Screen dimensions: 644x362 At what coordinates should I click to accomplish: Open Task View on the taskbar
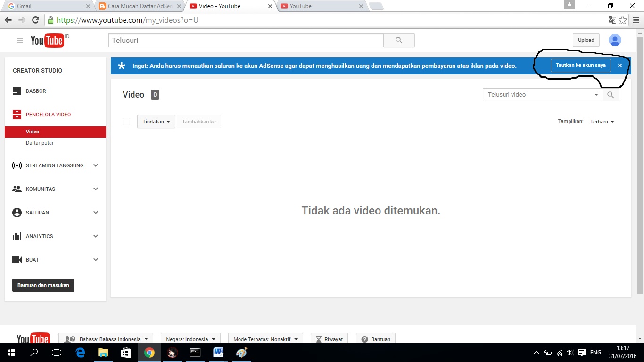(57, 353)
